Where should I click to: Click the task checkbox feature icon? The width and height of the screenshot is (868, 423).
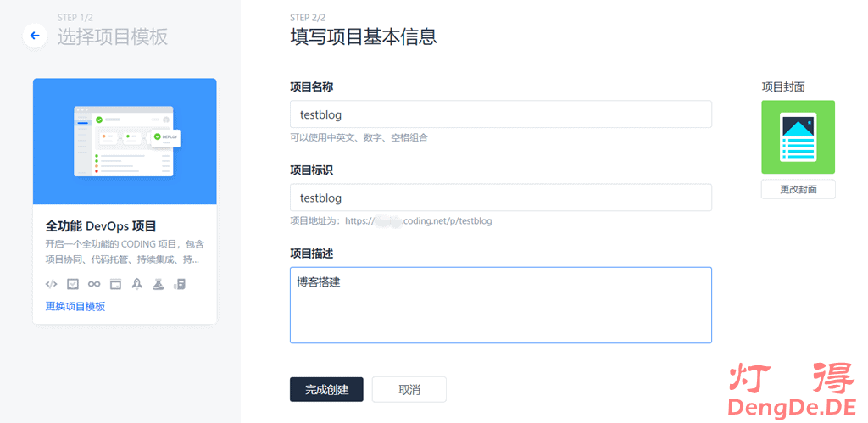[73, 284]
